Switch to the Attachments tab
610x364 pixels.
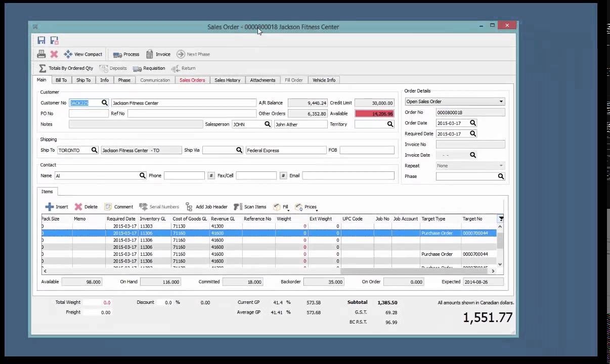[263, 80]
